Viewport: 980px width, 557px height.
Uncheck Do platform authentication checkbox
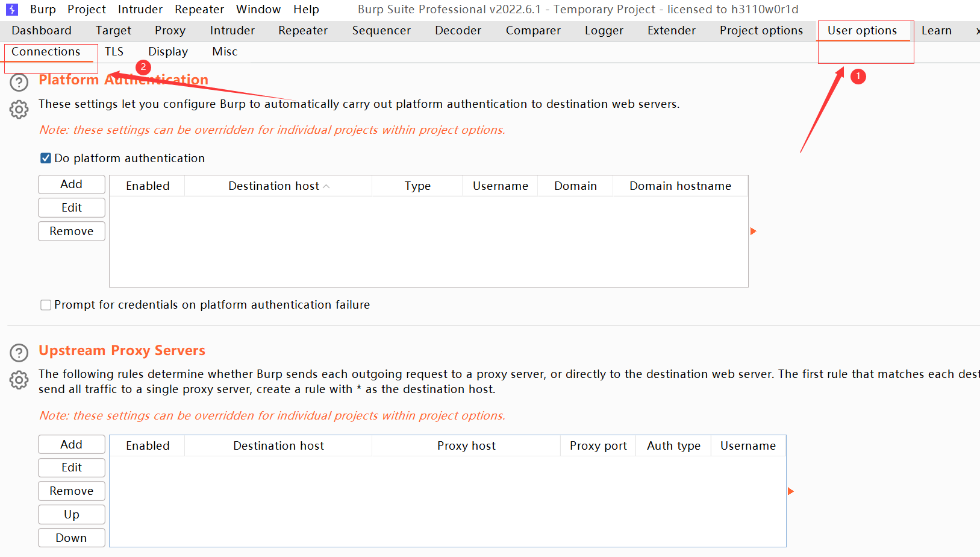point(46,159)
